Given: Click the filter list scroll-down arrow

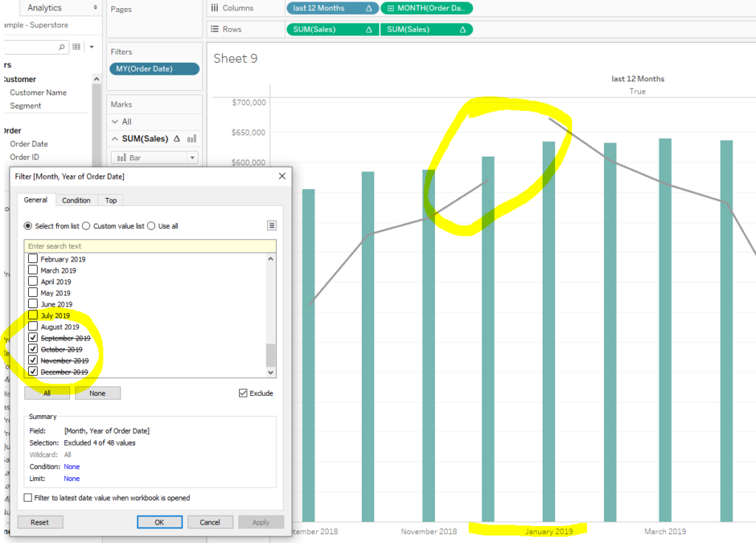Looking at the screenshot, I should coord(271,372).
